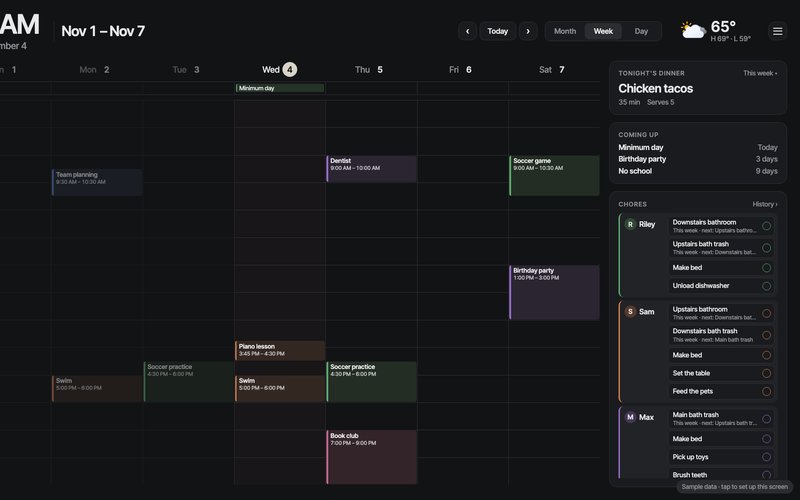Go to next week arrow

click(528, 31)
